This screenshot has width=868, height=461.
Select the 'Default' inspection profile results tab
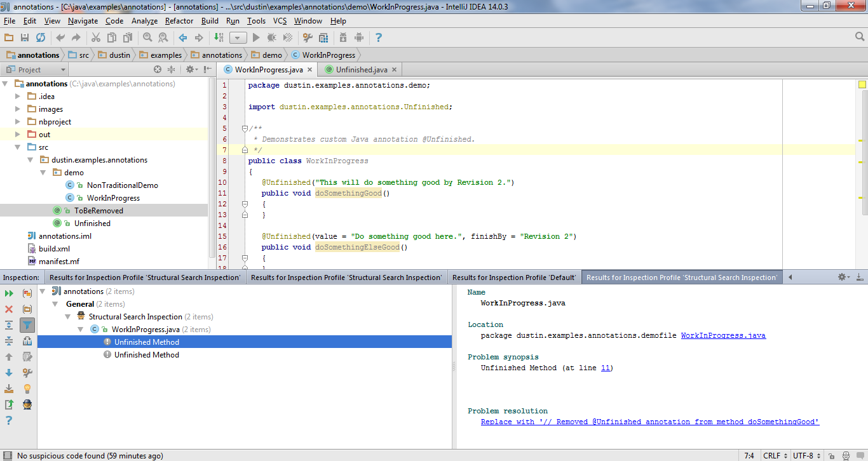(x=513, y=277)
